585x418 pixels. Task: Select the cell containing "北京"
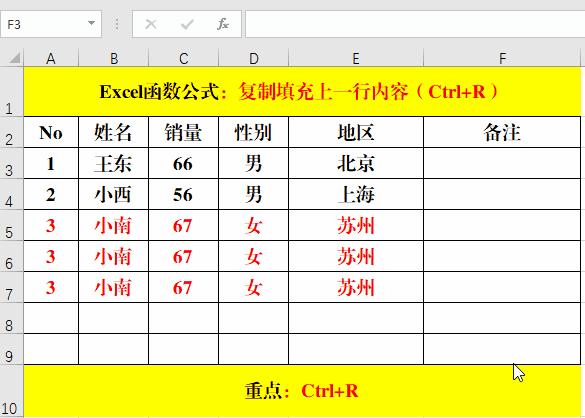(356, 163)
